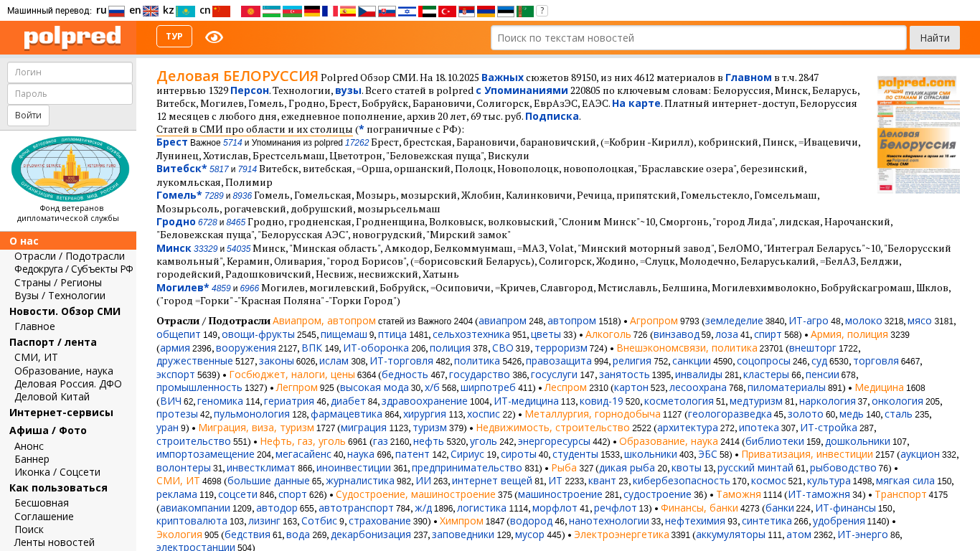
Task: Open the Подписка subscription link
Action: tap(551, 116)
